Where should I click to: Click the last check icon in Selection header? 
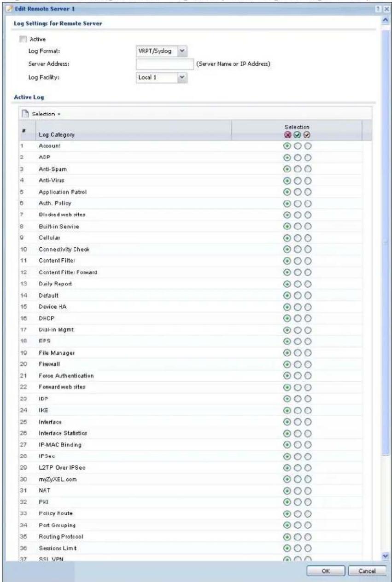(307, 135)
